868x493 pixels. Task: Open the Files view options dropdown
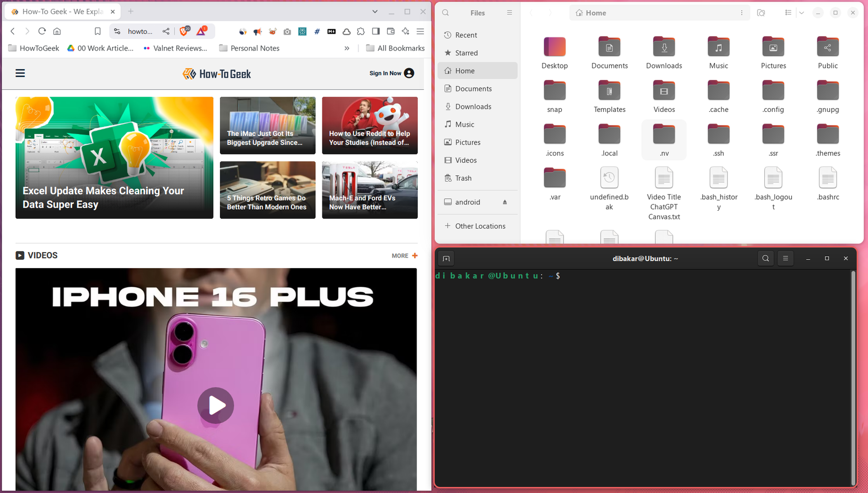801,13
